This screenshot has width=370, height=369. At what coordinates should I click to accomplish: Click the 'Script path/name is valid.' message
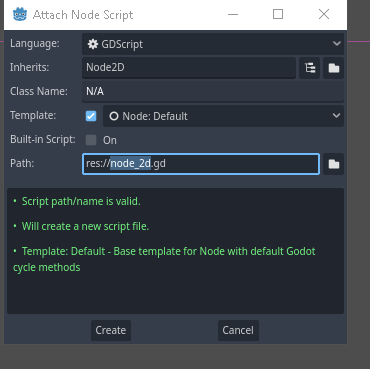pyautogui.click(x=81, y=201)
